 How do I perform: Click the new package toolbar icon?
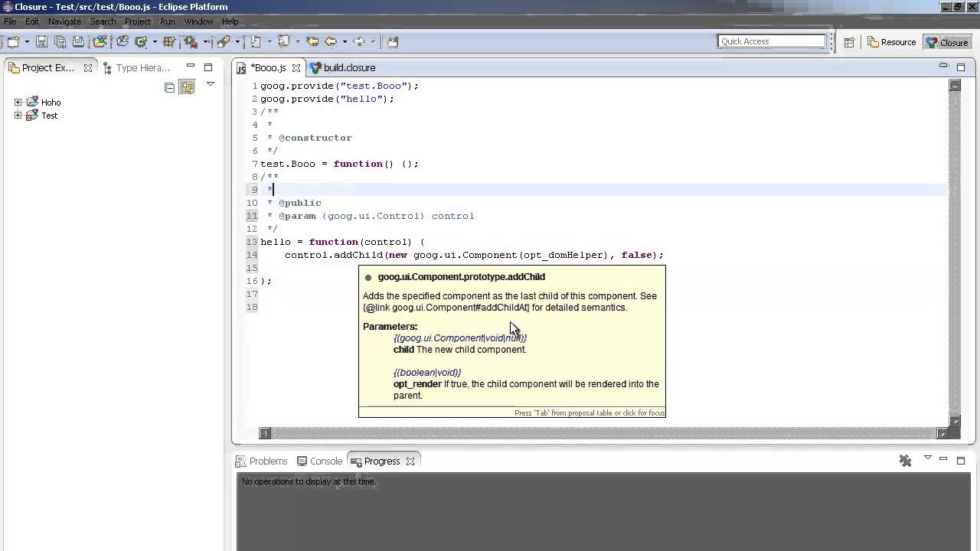169,42
